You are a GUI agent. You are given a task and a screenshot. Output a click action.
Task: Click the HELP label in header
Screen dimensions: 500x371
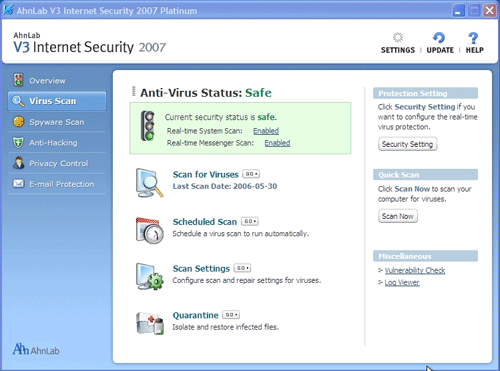pos(474,50)
